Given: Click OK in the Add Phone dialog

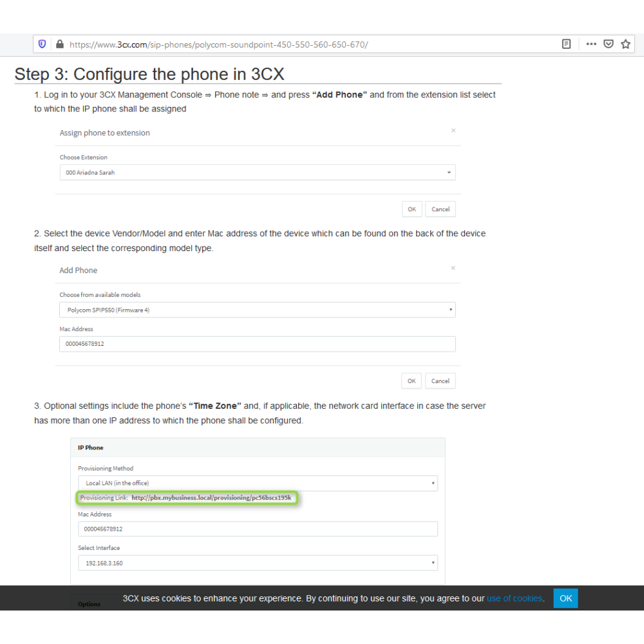Looking at the screenshot, I should [412, 381].
